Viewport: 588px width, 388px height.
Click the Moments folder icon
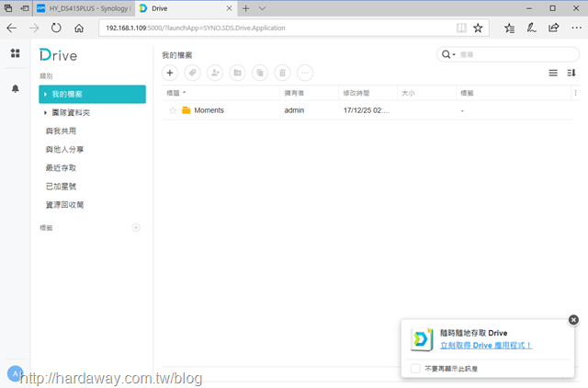click(186, 110)
